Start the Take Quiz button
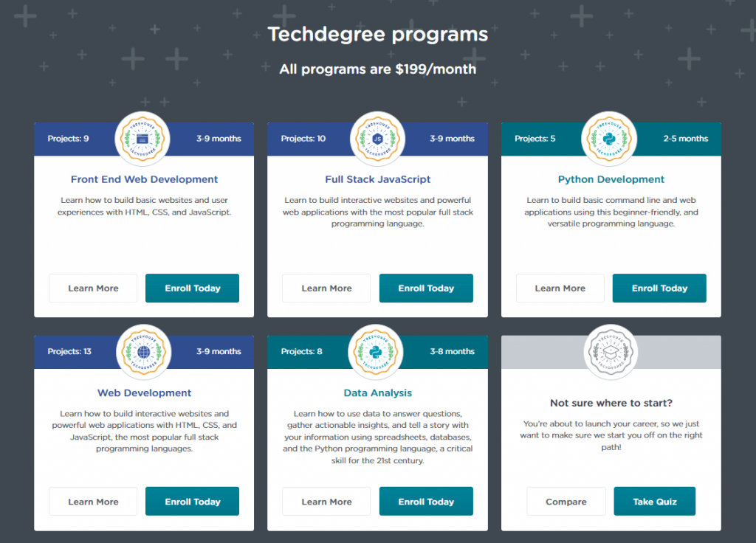 pos(654,502)
